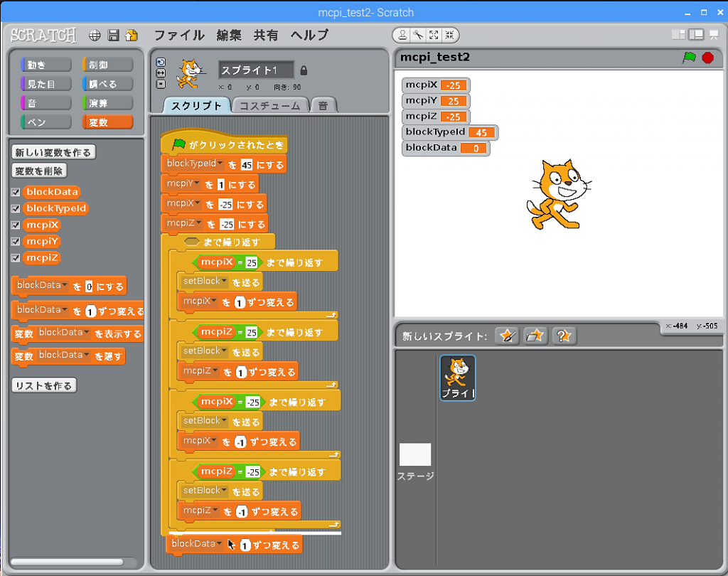This screenshot has width=728, height=576.
Task: Click the block palette horizontal scrollbar
Action: pos(68,562)
